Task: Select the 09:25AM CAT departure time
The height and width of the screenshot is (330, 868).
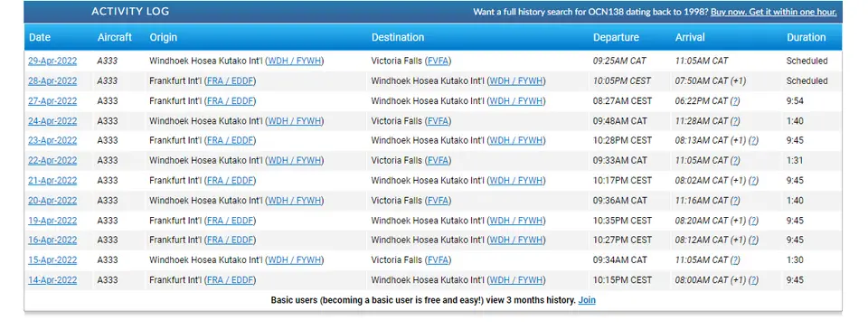Action: pos(619,61)
